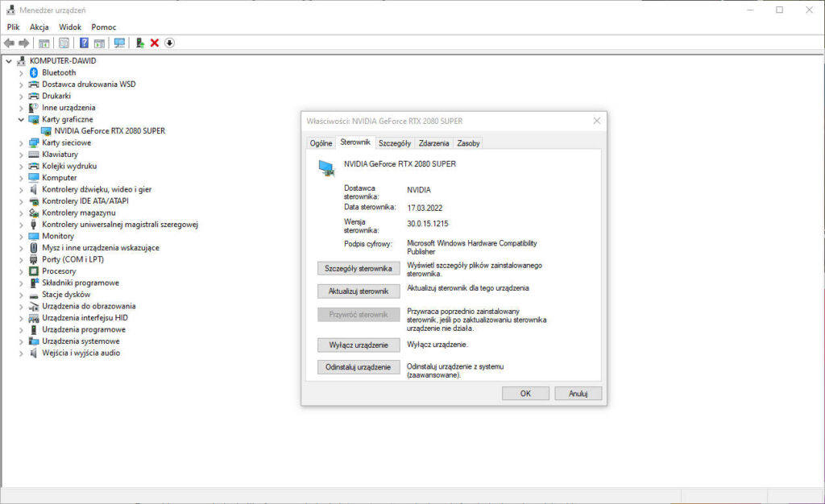Click the Odinstaluj urządzenie button
The image size is (825, 504).
[359, 367]
